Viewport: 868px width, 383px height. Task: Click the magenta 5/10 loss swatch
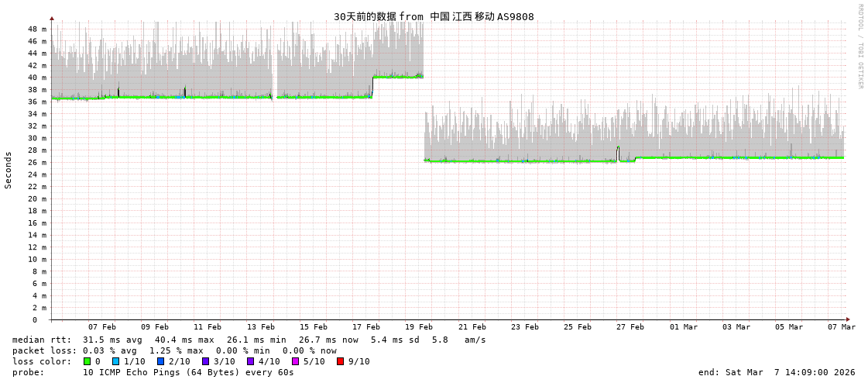coord(295,361)
